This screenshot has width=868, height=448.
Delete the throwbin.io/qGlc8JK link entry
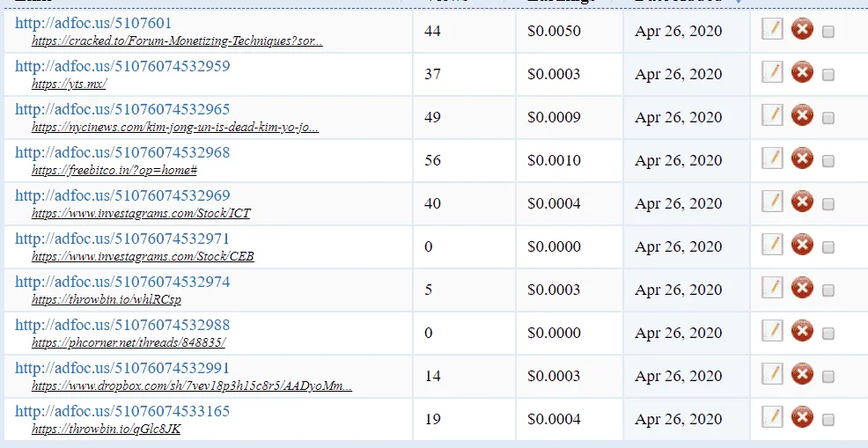tap(802, 417)
